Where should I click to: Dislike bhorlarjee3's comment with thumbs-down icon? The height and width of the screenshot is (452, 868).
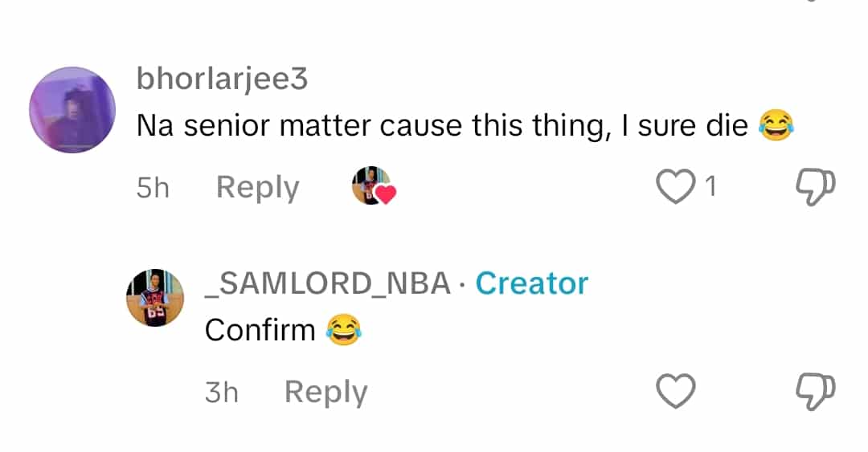tap(815, 187)
